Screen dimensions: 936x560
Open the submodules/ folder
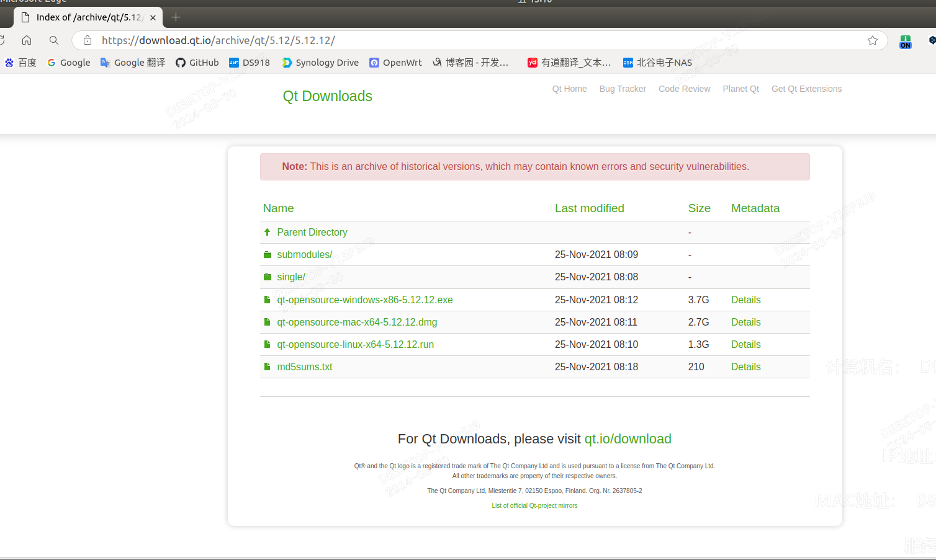click(304, 254)
